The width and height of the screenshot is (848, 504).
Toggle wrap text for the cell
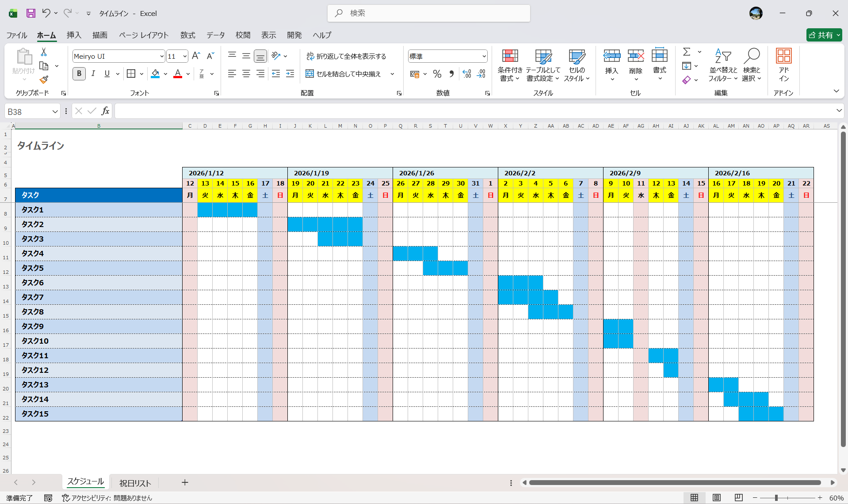pos(346,56)
